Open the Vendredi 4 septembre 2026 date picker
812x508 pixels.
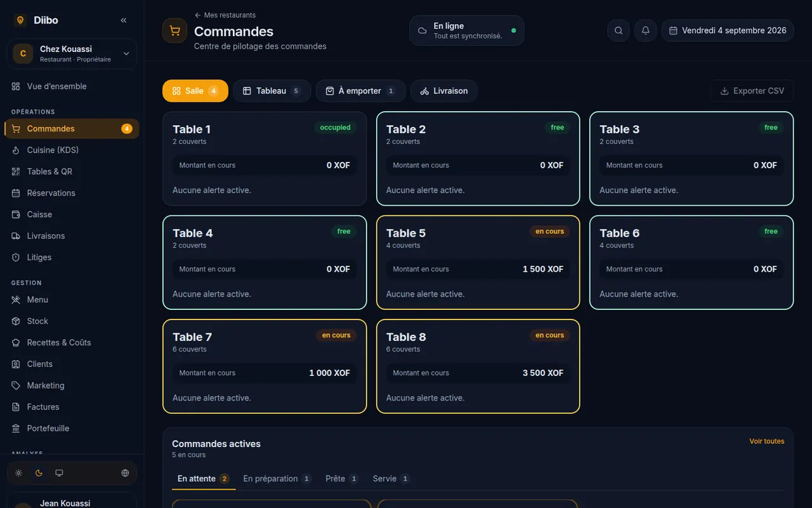[728, 30]
